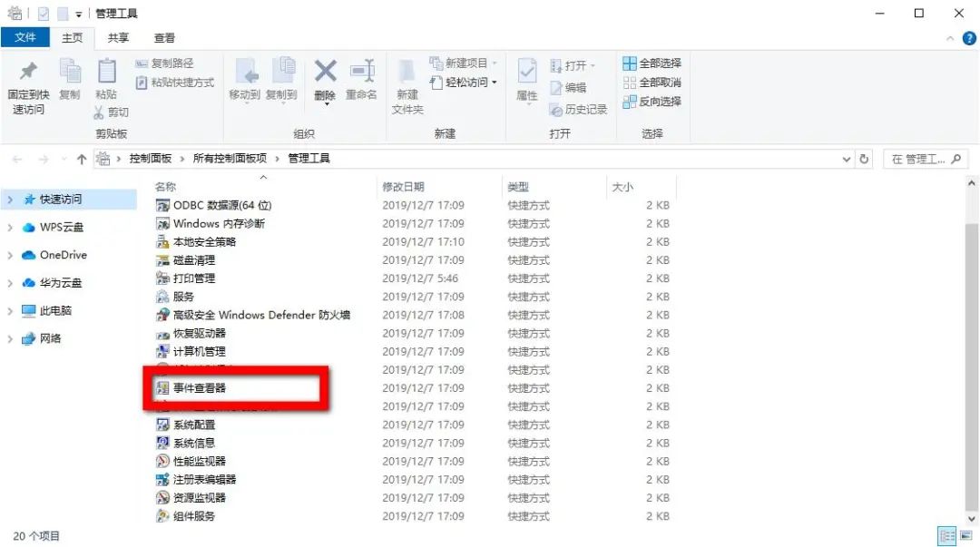The height and width of the screenshot is (547, 980).
Task: Click 全部选择 to select all items
Action: [652, 63]
